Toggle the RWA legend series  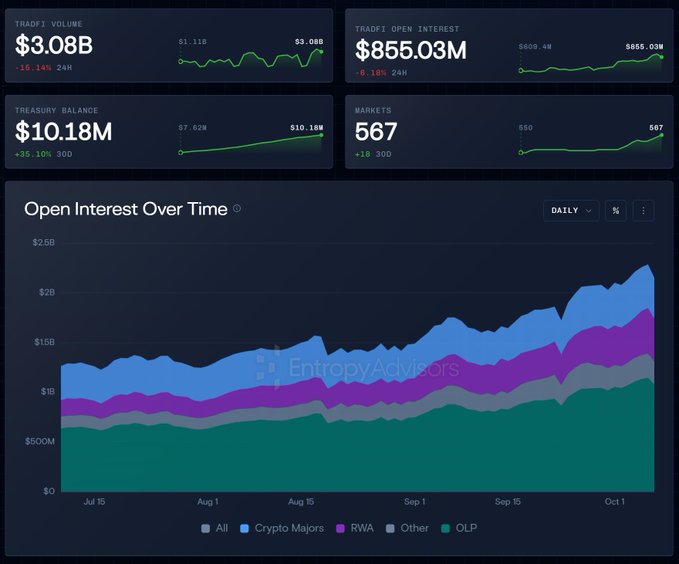355,528
